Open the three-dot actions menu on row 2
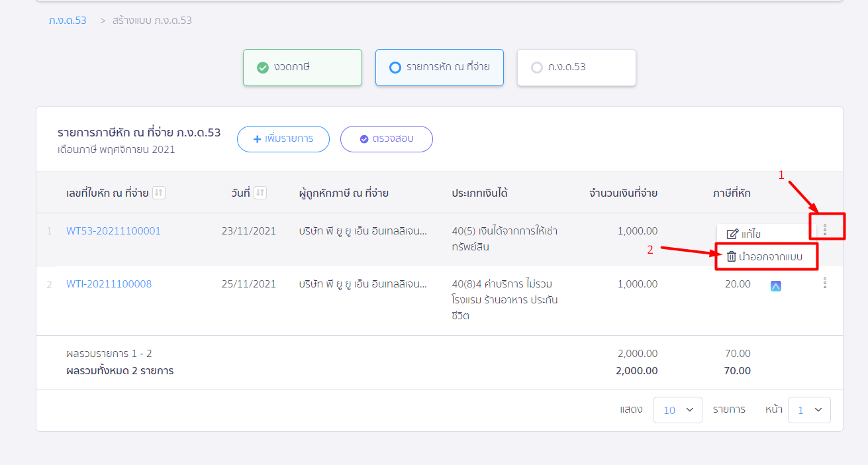 [x=825, y=283]
